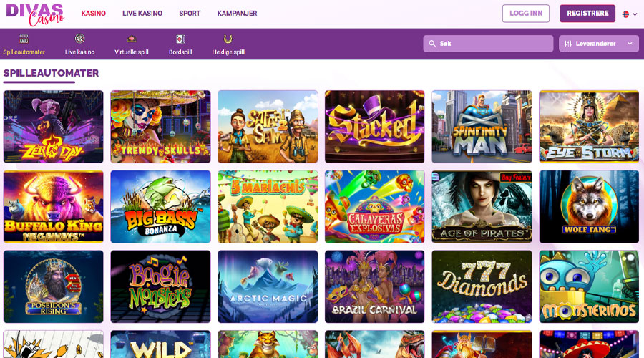The image size is (644, 358).
Task: Click the REGISTRERE button
Action: [587, 14]
